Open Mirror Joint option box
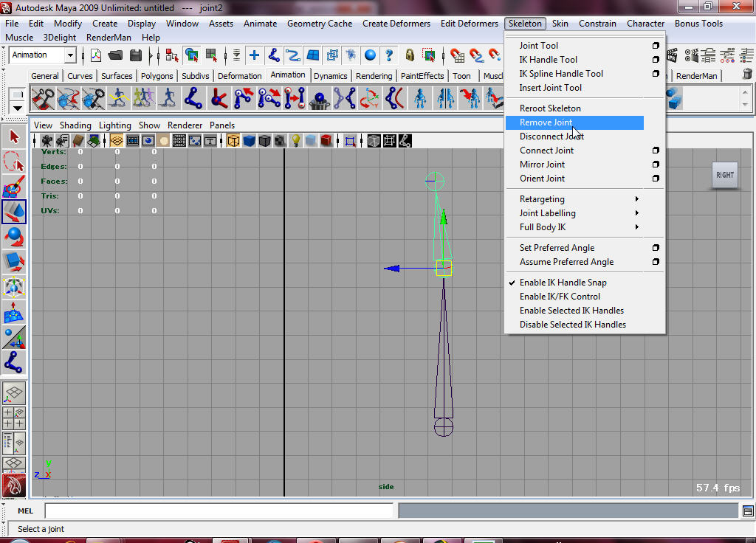 [656, 165]
